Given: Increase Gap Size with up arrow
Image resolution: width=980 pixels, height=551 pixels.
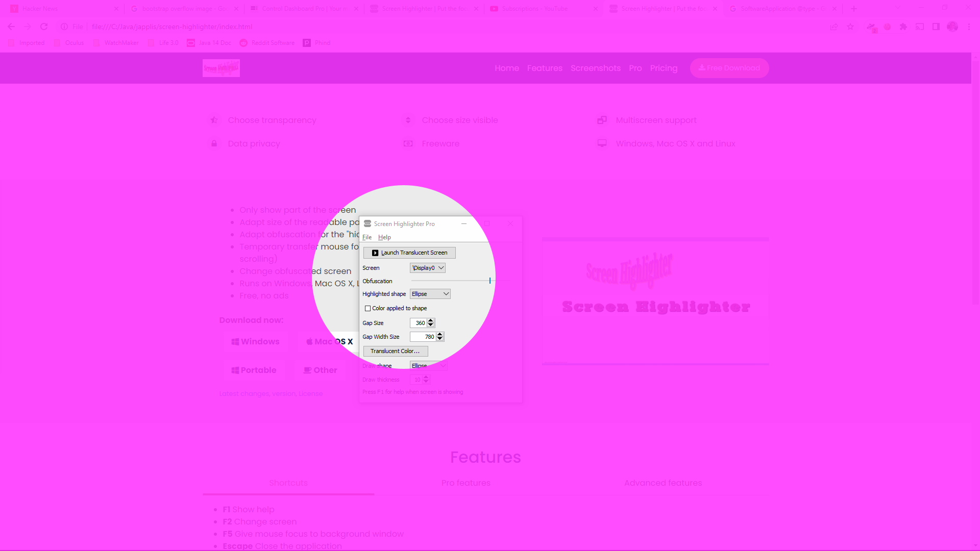Looking at the screenshot, I should pos(431,320).
